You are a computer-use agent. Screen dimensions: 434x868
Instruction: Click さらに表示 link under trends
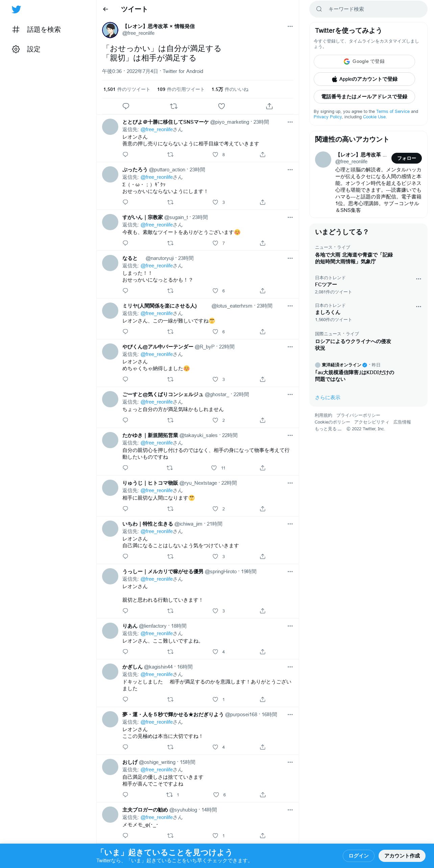tap(328, 397)
